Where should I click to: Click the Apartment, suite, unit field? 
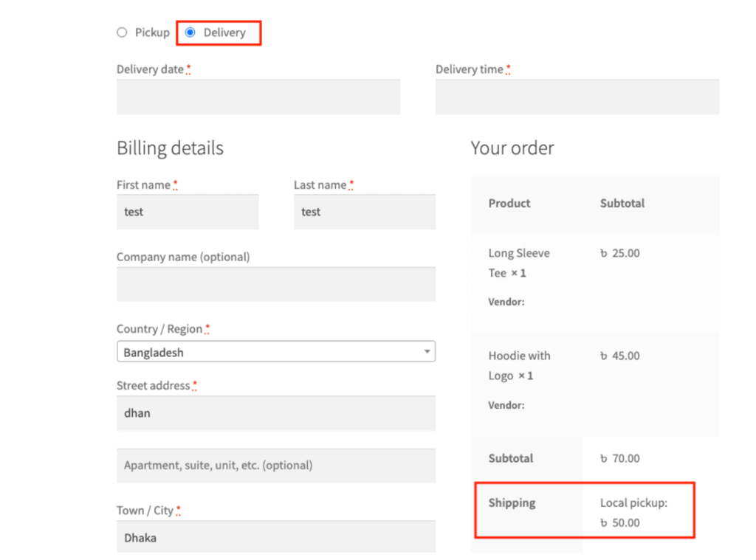tap(276, 466)
